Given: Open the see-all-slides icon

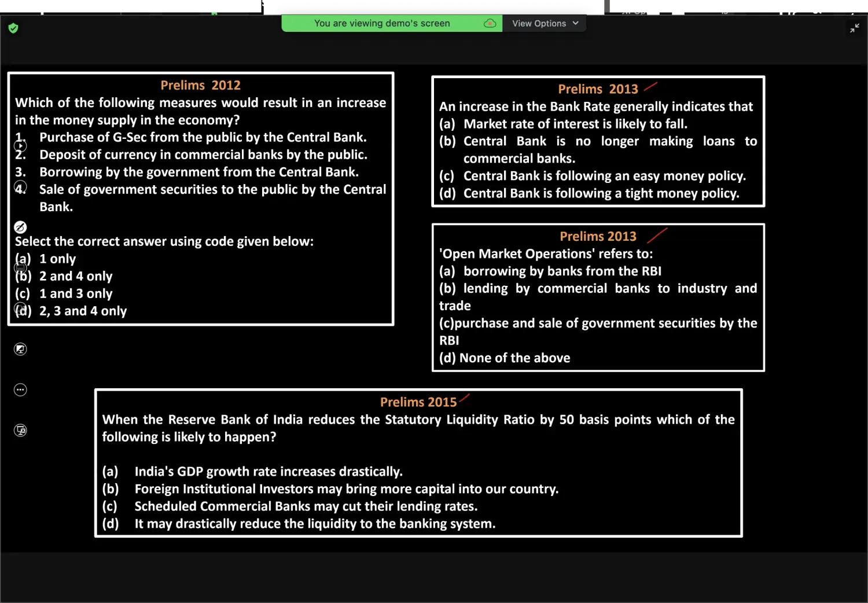Looking at the screenshot, I should pos(20,267).
